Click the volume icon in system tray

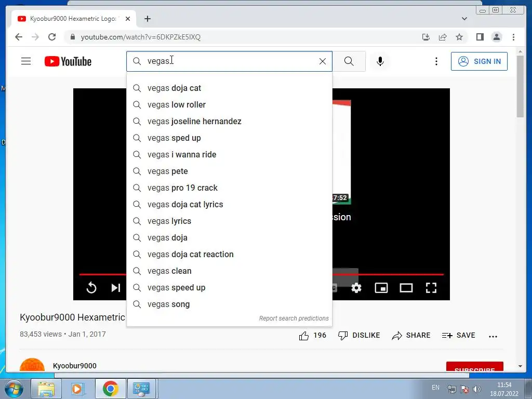477,389
